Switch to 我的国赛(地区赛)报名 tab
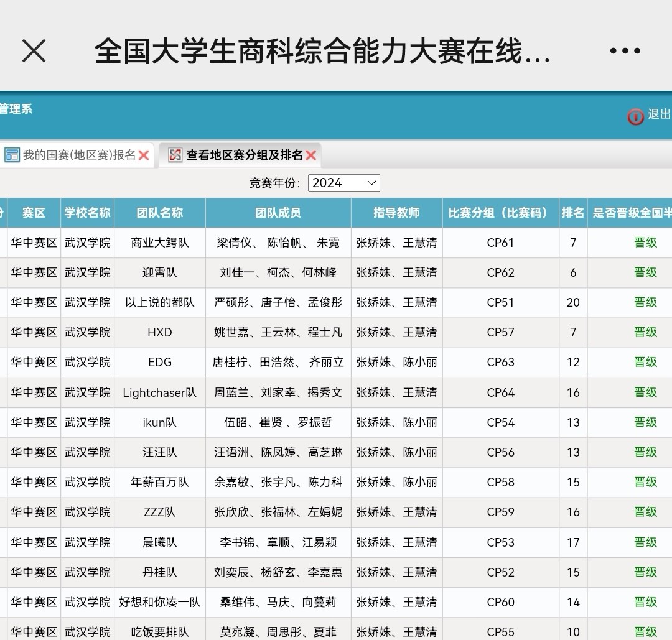The image size is (672, 640). [x=79, y=155]
